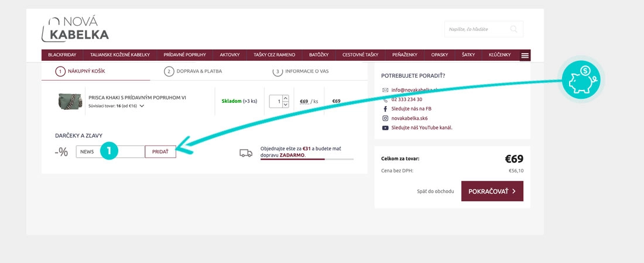Click the Nová Kabelka logo

[x=75, y=29]
